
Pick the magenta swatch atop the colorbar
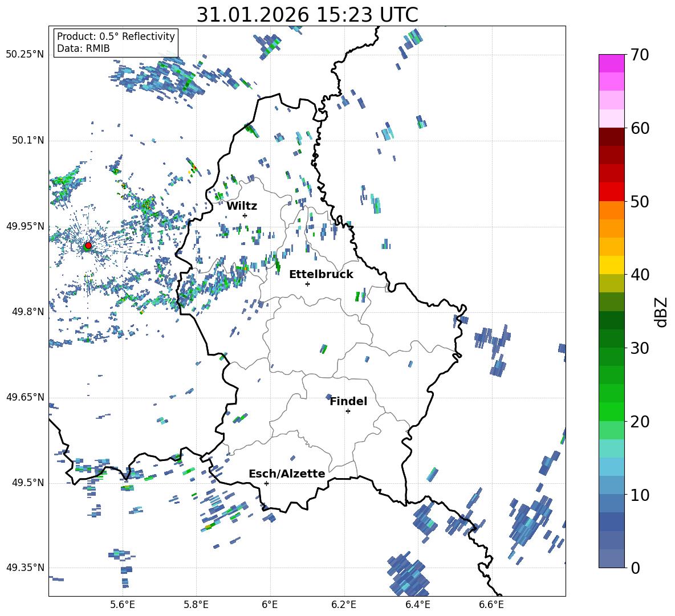[x=612, y=63]
